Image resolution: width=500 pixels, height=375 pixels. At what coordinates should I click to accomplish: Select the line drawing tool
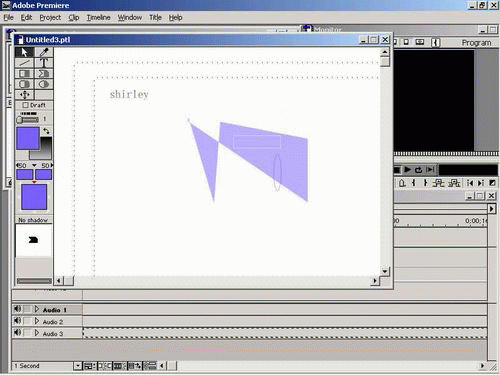24,63
